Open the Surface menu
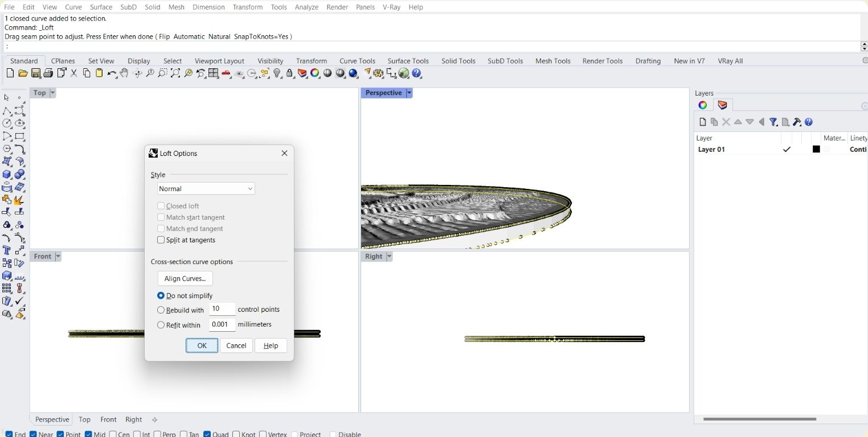This screenshot has height=437, width=868. pos(101,7)
